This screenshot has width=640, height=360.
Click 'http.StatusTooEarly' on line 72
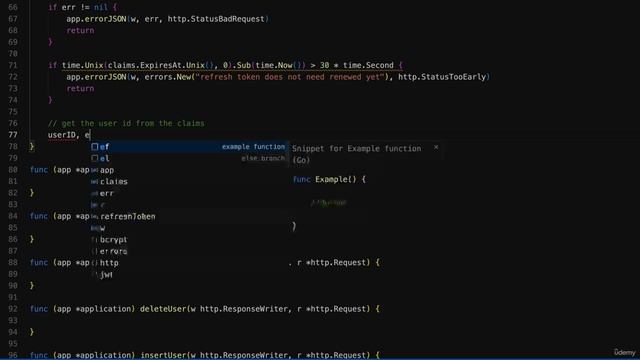pos(442,77)
